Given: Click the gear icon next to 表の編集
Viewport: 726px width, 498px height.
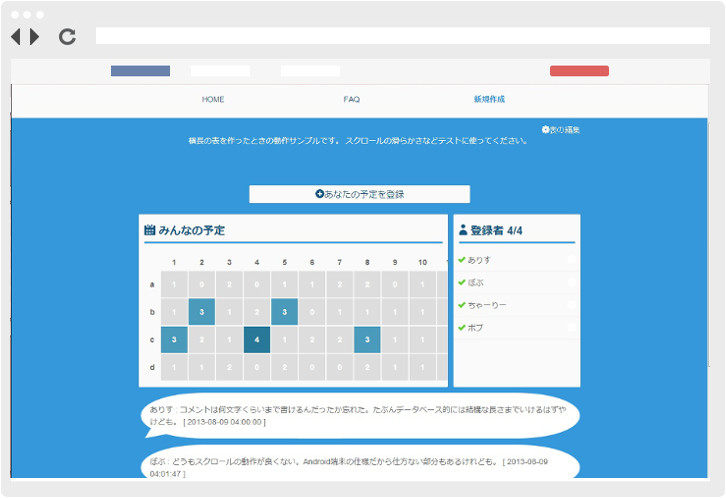Looking at the screenshot, I should pos(546,130).
